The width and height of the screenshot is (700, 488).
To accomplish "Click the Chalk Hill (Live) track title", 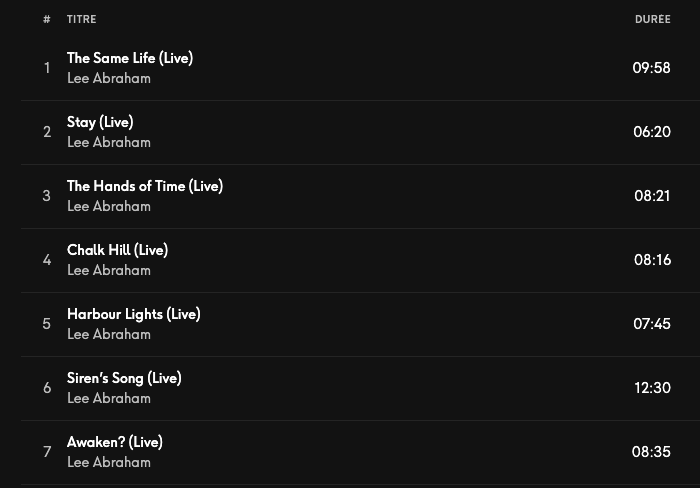I will [x=117, y=250].
